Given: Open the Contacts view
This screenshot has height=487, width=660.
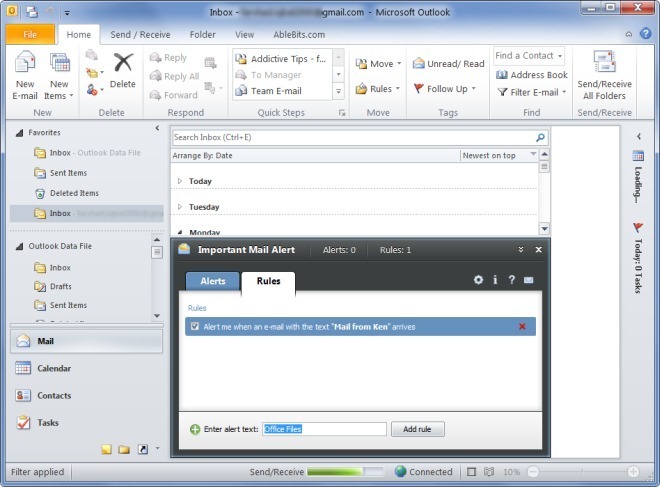Looking at the screenshot, I should (86, 395).
